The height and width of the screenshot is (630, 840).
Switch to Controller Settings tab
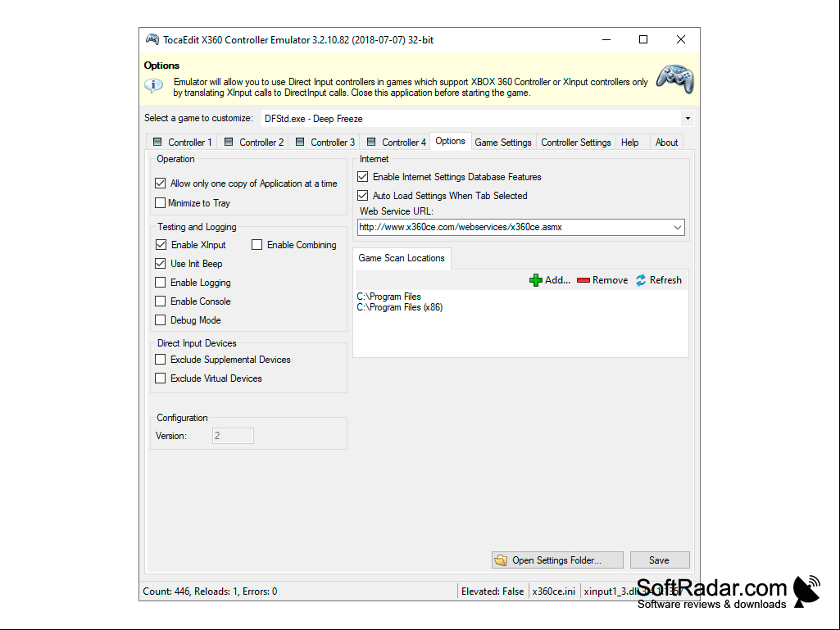pos(576,142)
